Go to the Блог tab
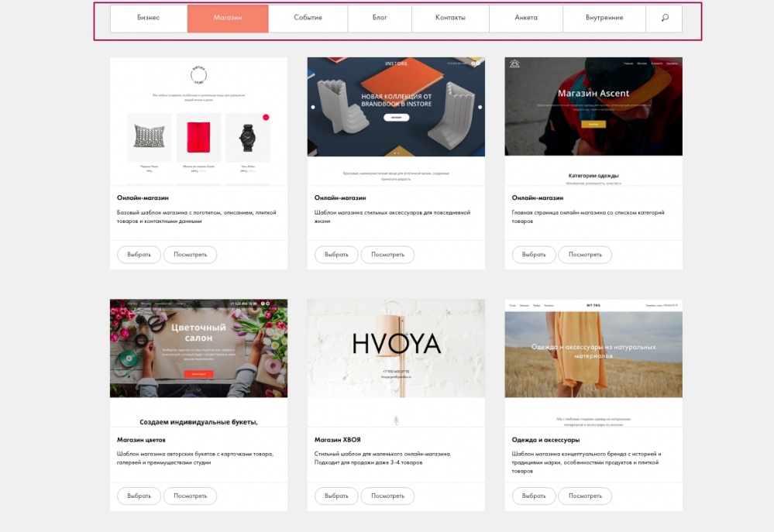774x532 pixels. pyautogui.click(x=380, y=18)
